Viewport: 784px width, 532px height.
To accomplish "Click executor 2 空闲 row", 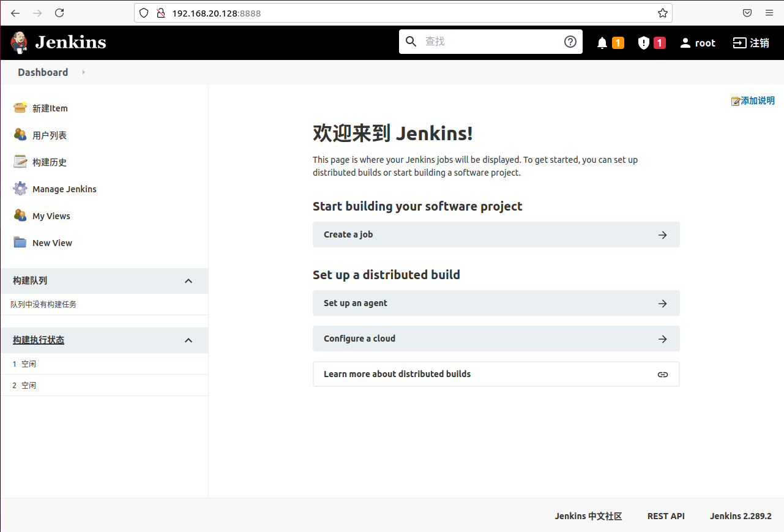I will point(104,385).
